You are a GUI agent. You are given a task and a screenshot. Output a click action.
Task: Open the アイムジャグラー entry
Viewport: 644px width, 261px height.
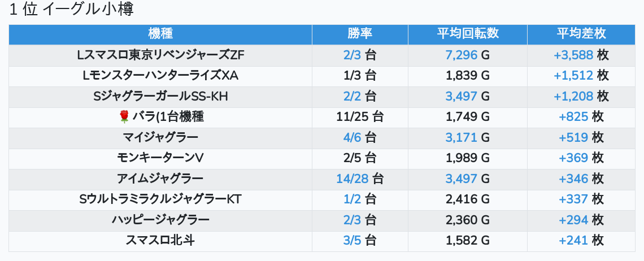pyautogui.click(x=160, y=179)
